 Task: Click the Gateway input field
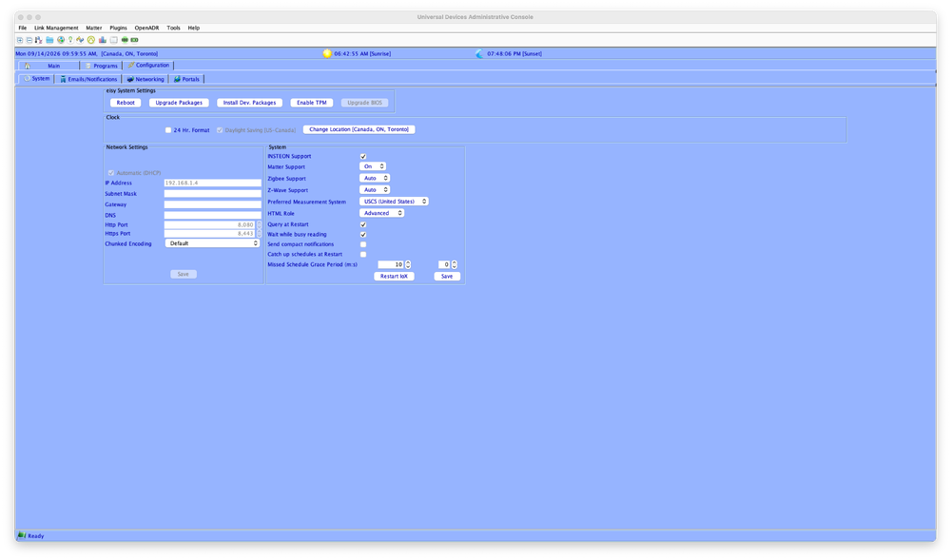pos(212,204)
